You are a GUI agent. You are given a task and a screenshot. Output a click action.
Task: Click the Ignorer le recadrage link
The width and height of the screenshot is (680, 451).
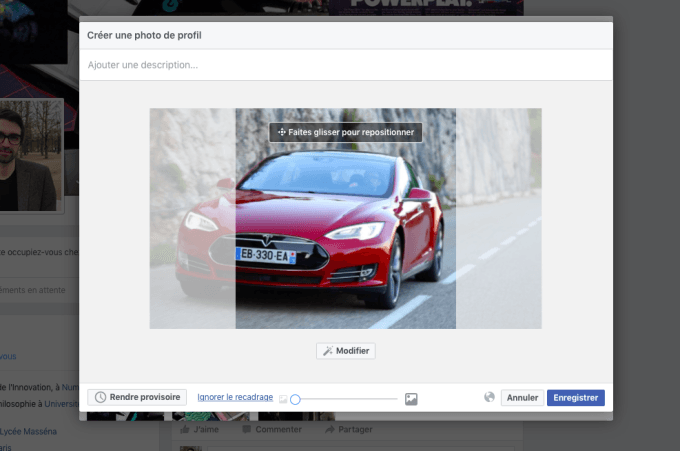click(x=235, y=397)
